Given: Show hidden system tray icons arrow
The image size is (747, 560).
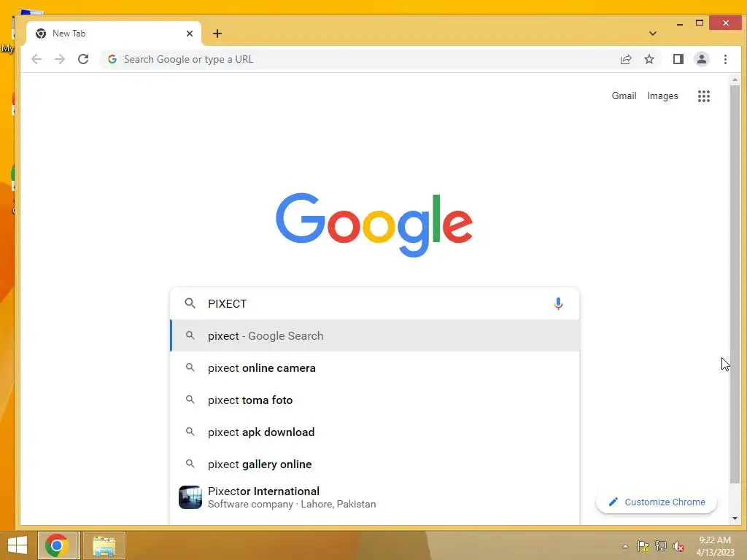Looking at the screenshot, I should point(625,546).
